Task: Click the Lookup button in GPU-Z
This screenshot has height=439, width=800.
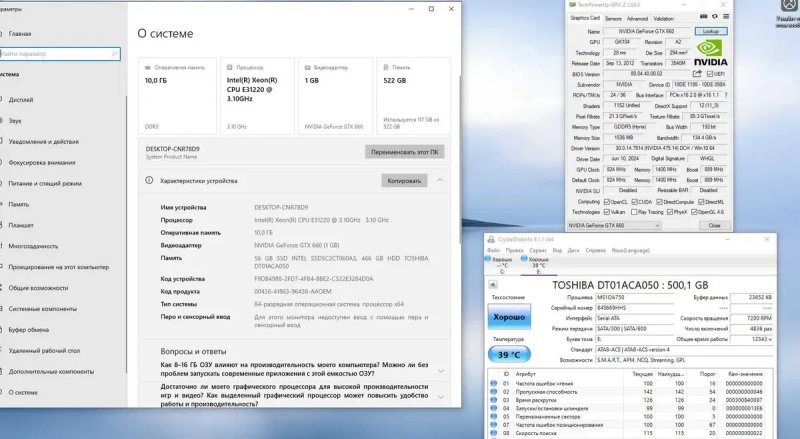Action: click(711, 31)
